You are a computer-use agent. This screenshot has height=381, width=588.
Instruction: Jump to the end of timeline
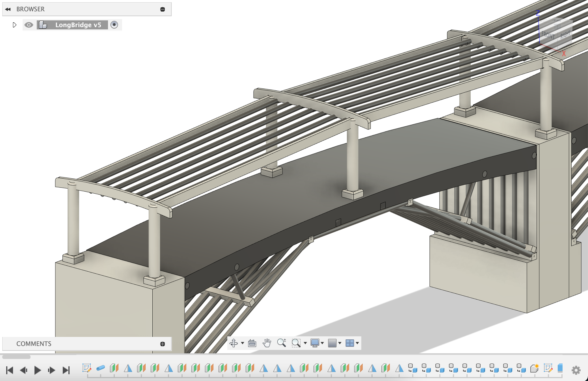[x=66, y=370]
